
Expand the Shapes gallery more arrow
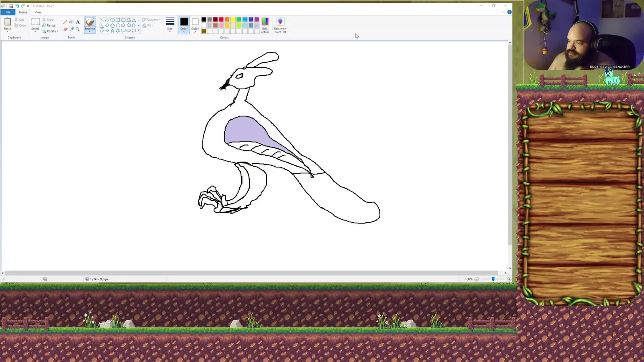pos(139,30)
